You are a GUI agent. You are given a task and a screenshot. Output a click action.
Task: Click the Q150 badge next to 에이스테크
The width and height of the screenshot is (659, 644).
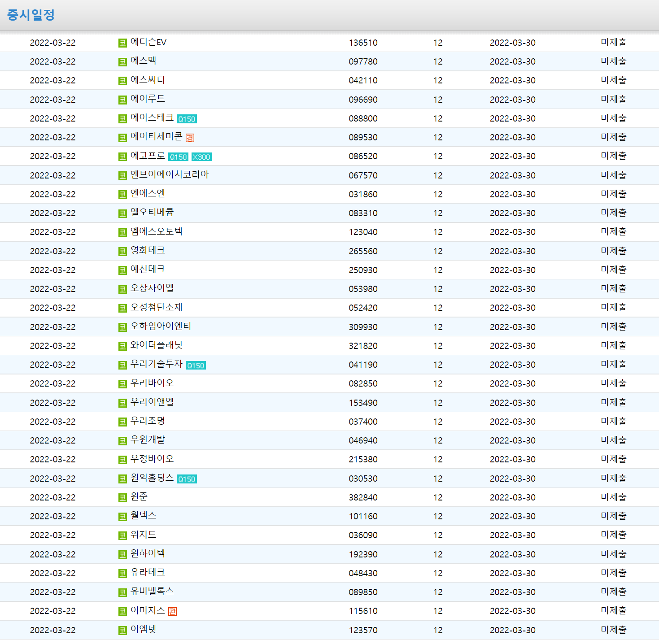[187, 119]
